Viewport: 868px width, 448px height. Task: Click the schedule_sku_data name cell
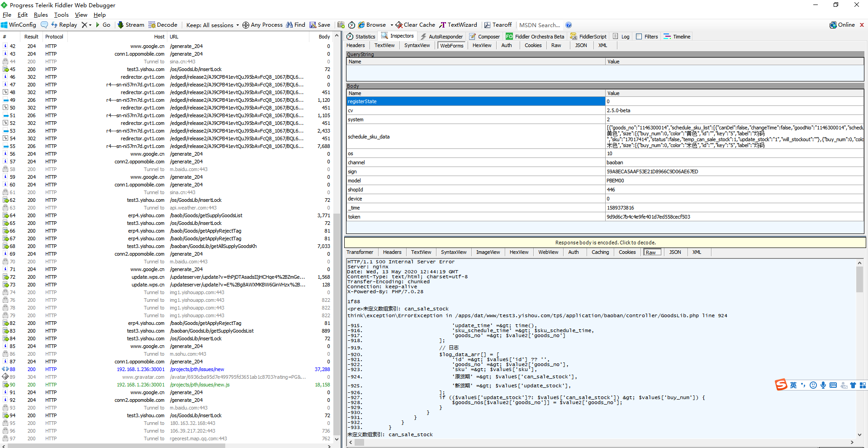(x=476, y=136)
